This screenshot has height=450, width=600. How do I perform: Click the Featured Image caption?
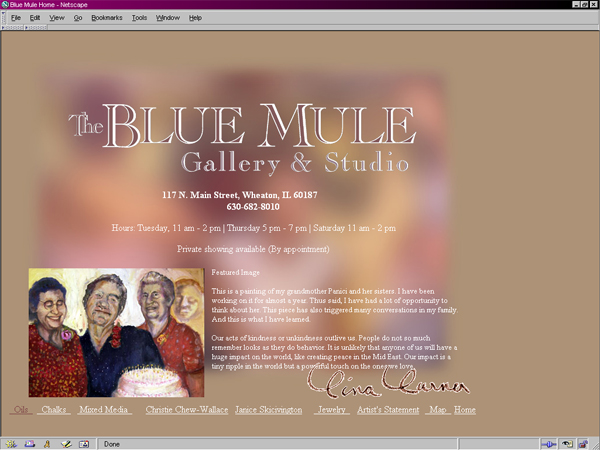tap(235, 272)
